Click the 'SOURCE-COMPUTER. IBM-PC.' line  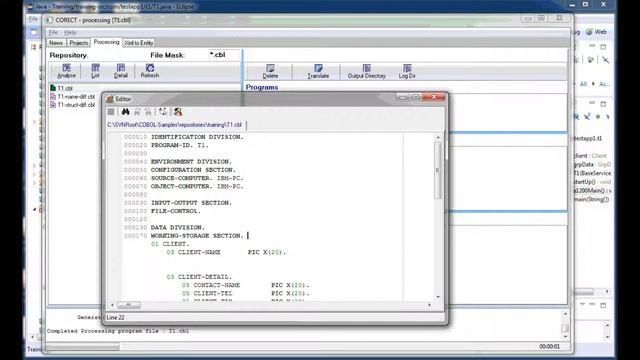197,178
